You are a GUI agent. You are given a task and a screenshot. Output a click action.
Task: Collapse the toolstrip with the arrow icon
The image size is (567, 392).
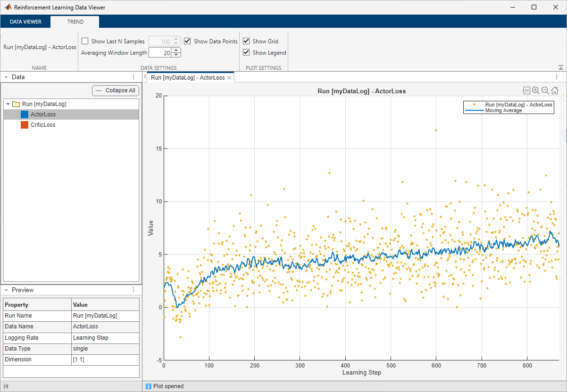coord(560,68)
